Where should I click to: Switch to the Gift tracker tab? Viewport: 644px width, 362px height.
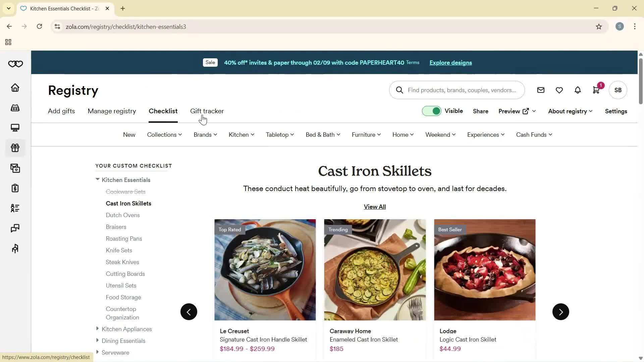click(207, 111)
